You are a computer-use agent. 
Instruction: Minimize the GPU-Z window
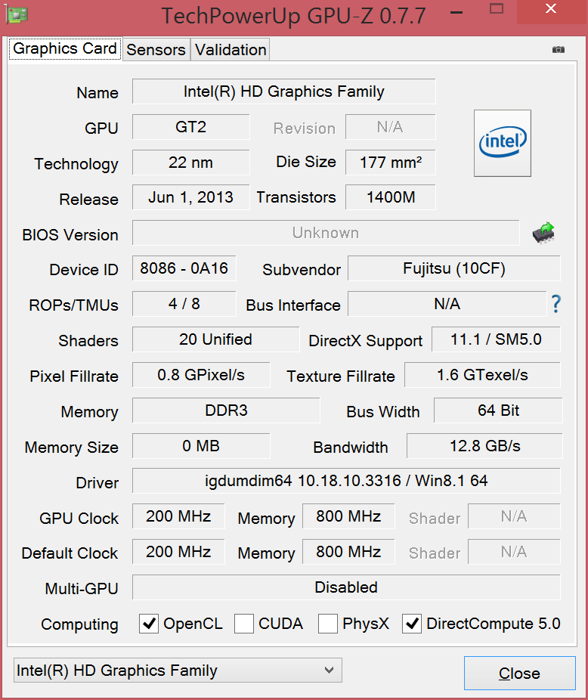(x=455, y=11)
